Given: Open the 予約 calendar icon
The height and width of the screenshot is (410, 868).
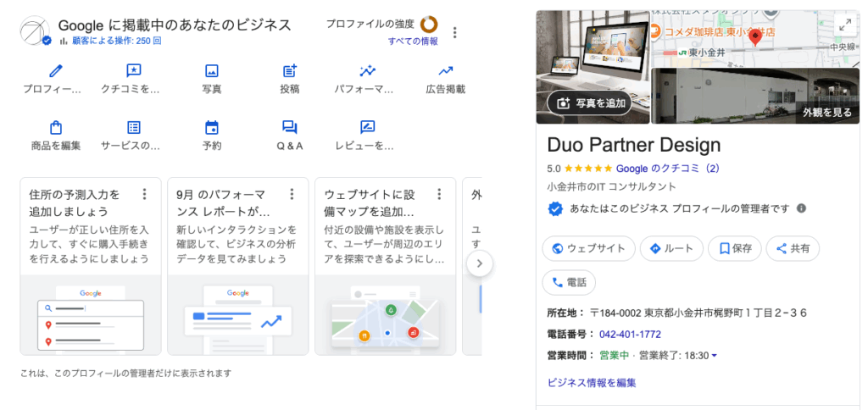Looking at the screenshot, I should coord(212,128).
